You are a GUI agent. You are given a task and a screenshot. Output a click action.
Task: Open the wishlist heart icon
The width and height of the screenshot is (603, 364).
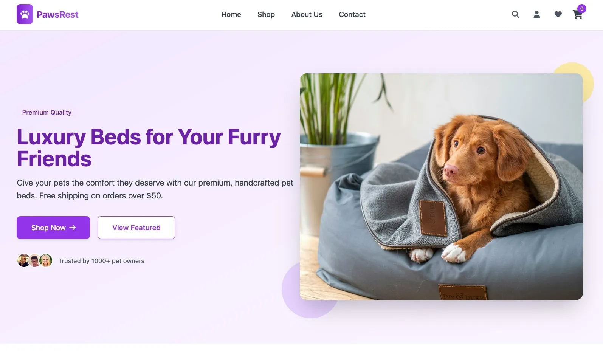pyautogui.click(x=558, y=14)
